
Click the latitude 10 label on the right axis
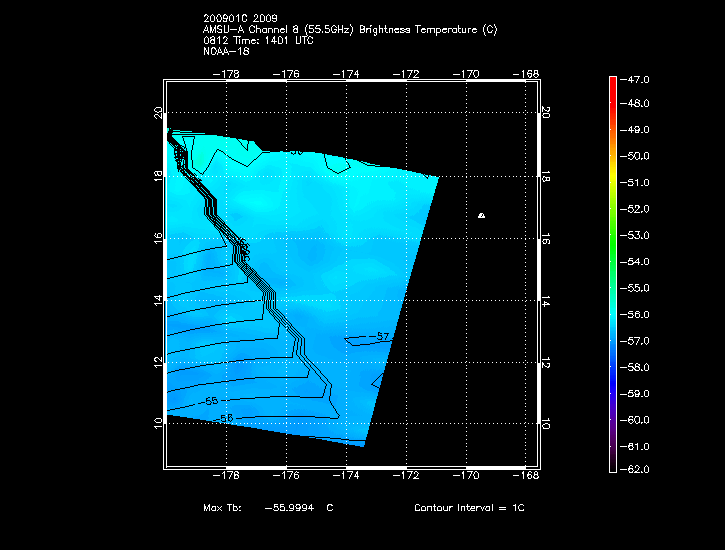click(x=546, y=423)
